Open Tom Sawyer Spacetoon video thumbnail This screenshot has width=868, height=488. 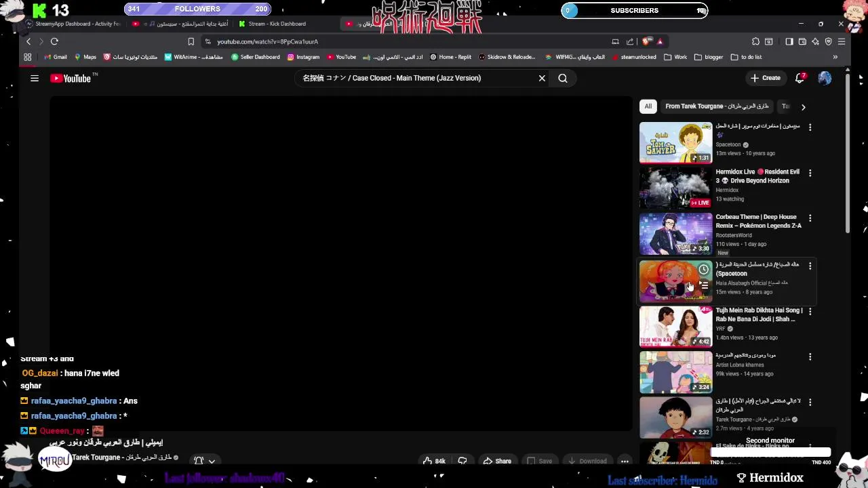(x=676, y=142)
